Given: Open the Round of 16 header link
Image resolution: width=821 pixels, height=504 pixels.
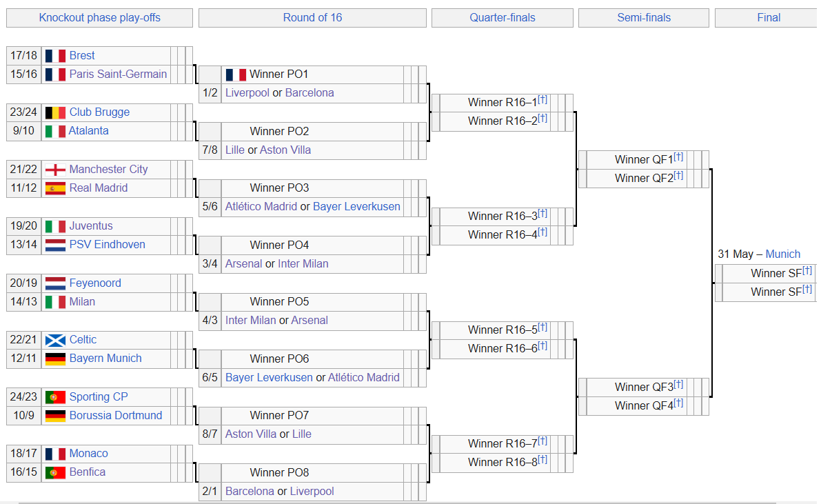Looking at the screenshot, I should [x=312, y=17].
